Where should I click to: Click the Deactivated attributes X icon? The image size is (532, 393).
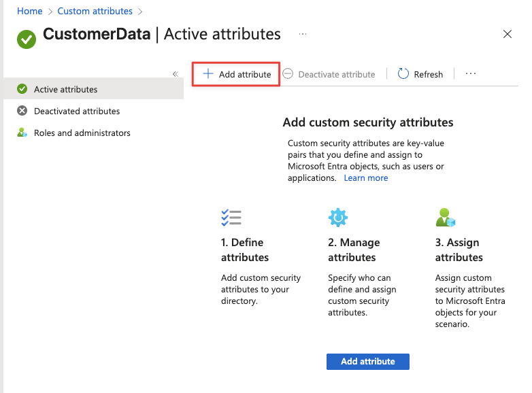[22, 111]
